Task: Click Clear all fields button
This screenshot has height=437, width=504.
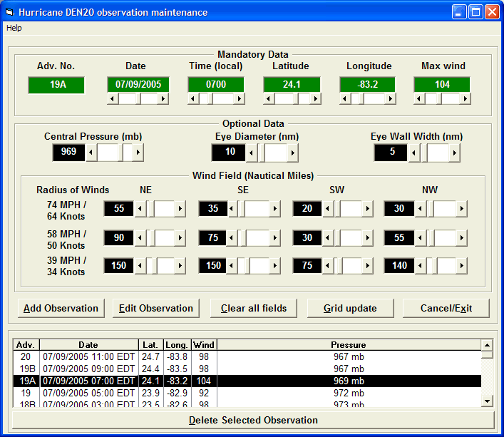Action: 253,308
